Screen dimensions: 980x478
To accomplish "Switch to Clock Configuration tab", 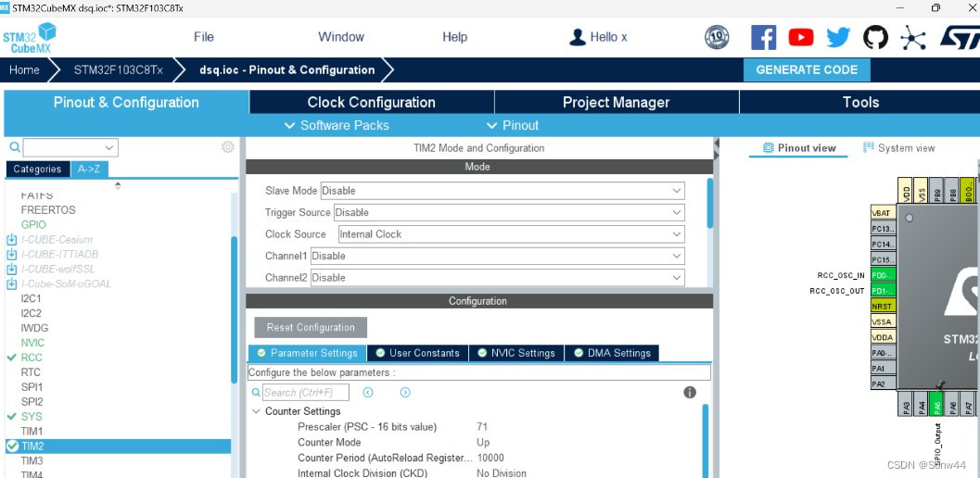I will pyautogui.click(x=371, y=103).
